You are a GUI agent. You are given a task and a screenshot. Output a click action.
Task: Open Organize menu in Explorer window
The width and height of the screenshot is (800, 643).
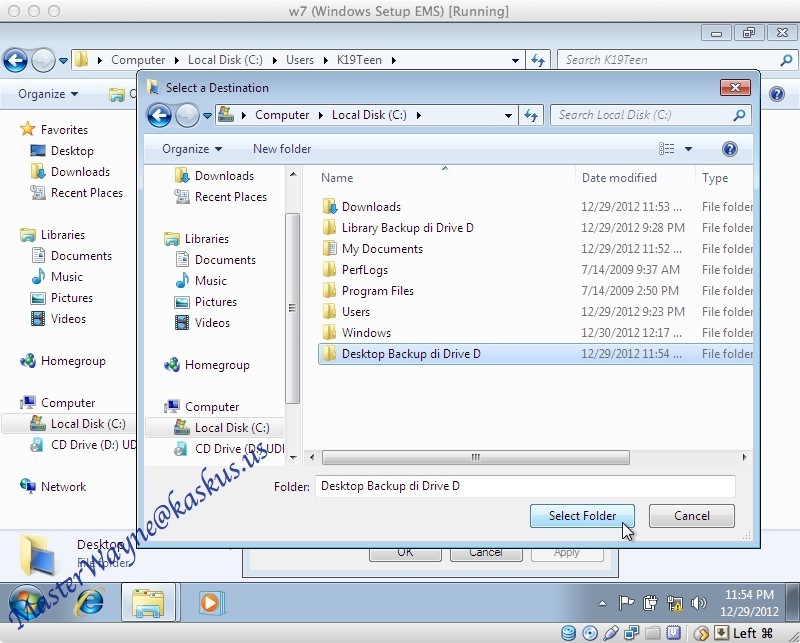[48, 94]
